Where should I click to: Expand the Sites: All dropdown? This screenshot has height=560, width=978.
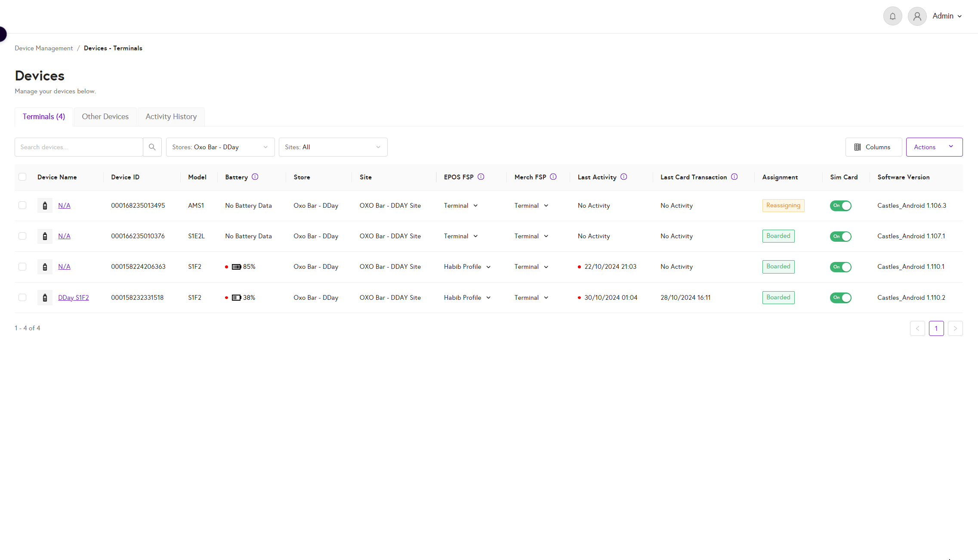(333, 147)
